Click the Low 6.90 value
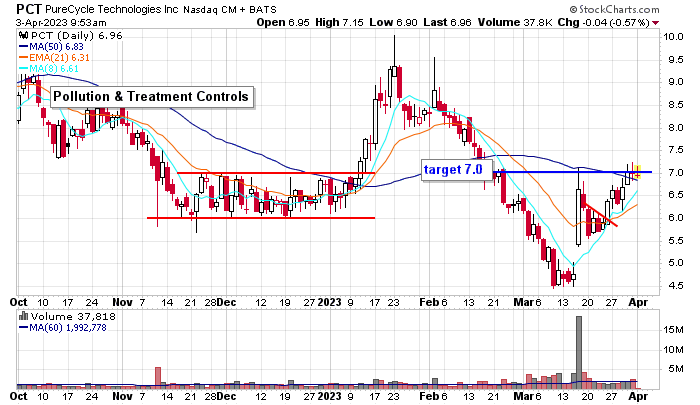Image resolution: width=700 pixels, height=405 pixels. 393,22
